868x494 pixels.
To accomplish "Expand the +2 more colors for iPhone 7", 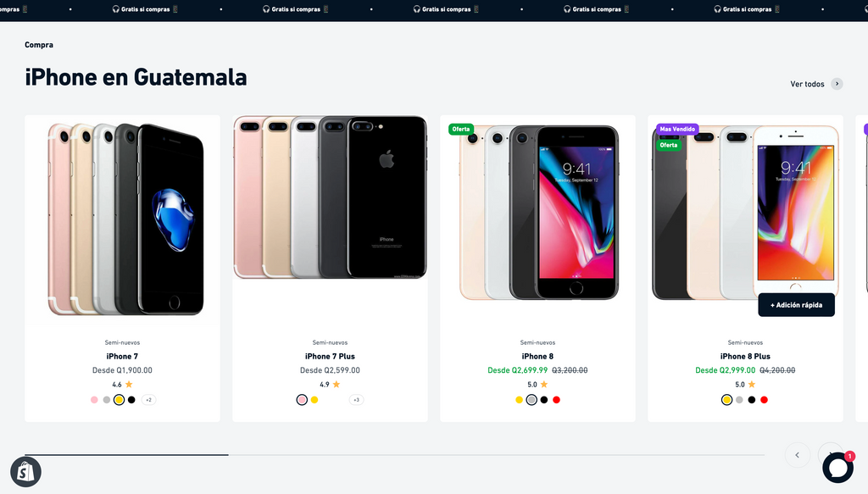I will coord(148,400).
